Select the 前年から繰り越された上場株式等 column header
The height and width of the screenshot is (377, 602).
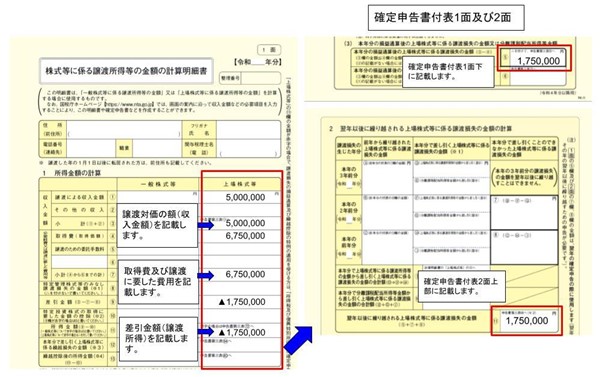387,147
